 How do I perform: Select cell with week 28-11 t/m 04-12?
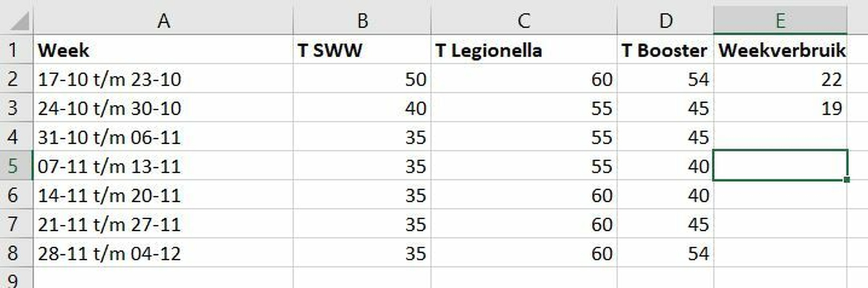pos(163,253)
